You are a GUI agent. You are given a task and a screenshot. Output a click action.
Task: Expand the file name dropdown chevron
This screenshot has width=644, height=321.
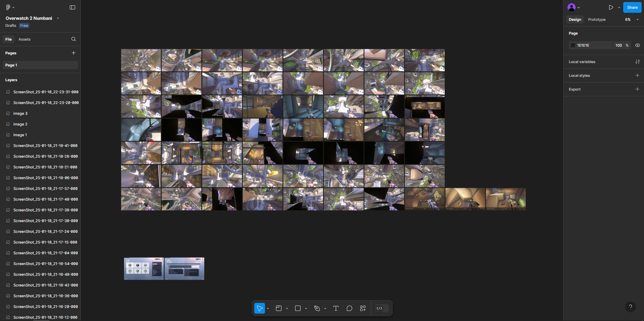(x=58, y=18)
